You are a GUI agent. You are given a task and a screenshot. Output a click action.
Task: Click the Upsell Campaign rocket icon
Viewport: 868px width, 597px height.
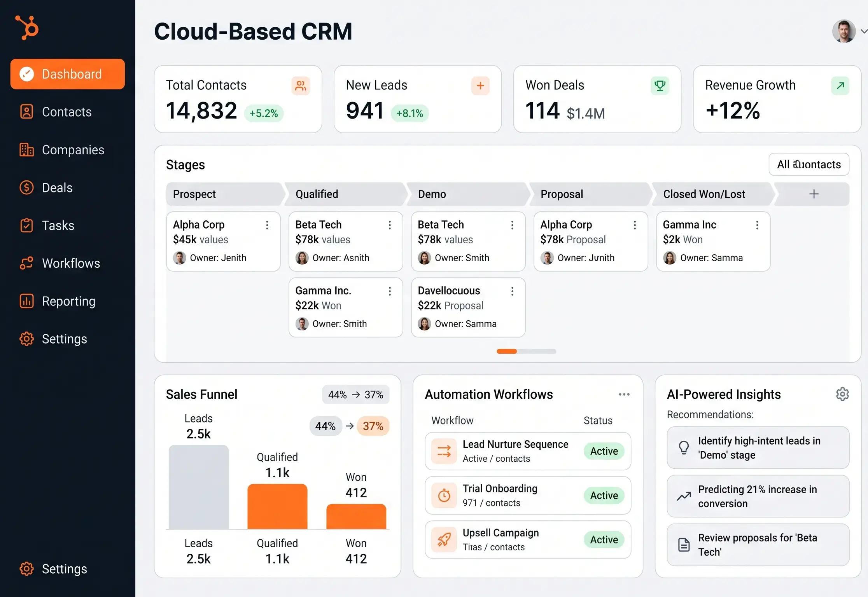click(x=444, y=540)
